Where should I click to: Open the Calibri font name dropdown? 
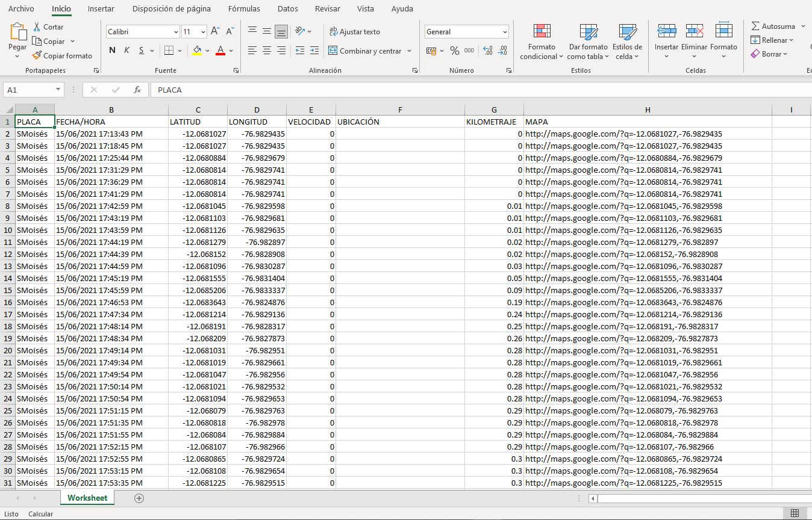tap(176, 32)
